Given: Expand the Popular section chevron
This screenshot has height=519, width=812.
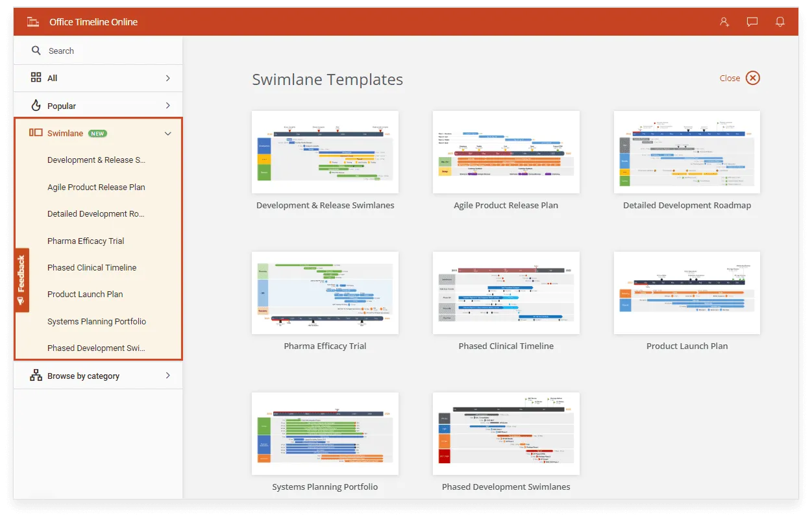Looking at the screenshot, I should [x=168, y=105].
